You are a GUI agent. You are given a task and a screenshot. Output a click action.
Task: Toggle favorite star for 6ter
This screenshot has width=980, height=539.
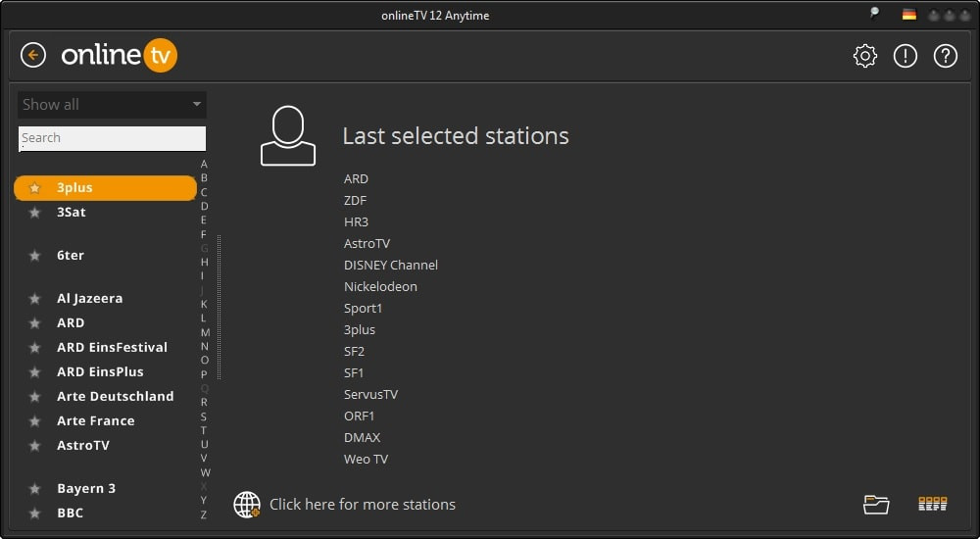pyautogui.click(x=35, y=256)
